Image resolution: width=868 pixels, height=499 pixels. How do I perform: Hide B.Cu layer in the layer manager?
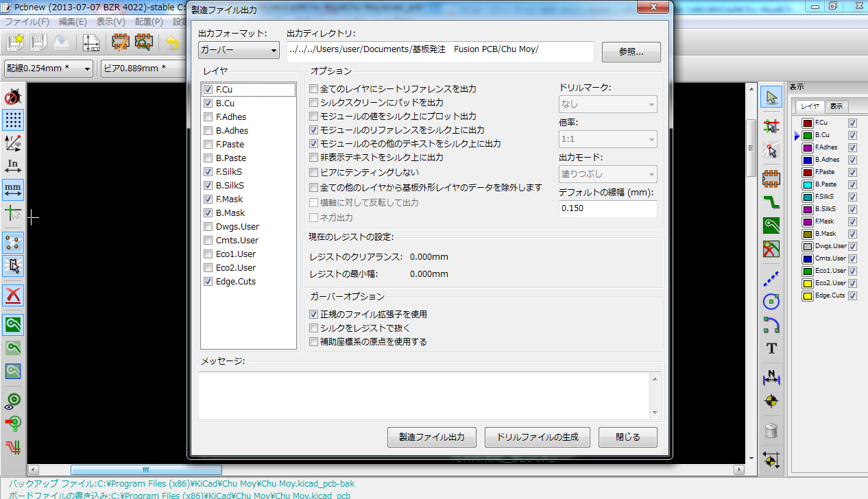(853, 135)
